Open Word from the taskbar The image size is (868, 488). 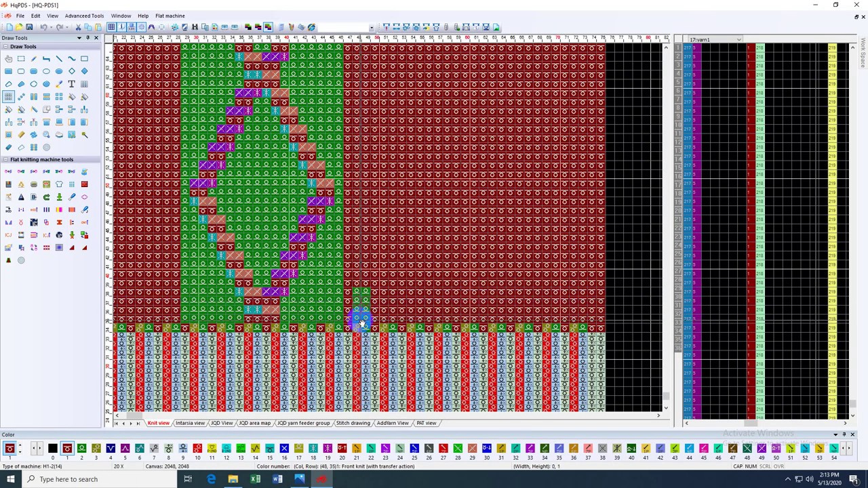pyautogui.click(x=277, y=479)
